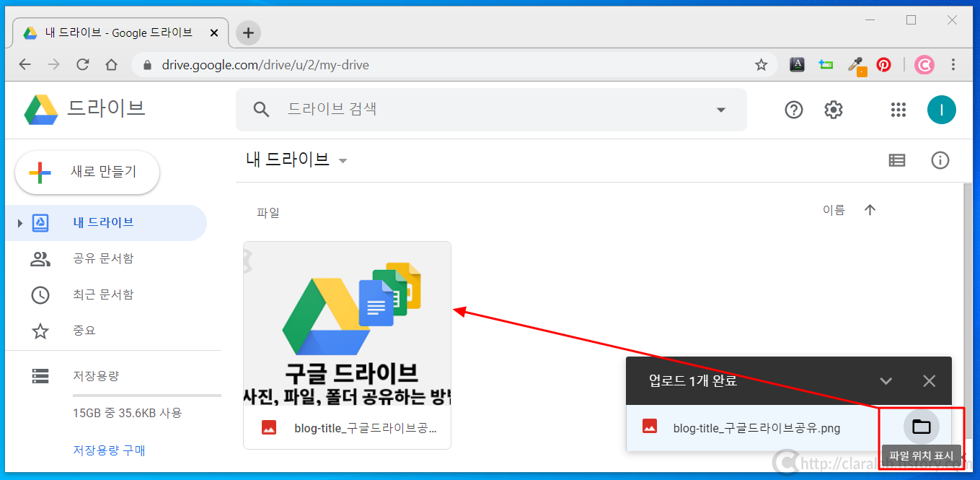Open the dark A extension icon
980x480 pixels.
(797, 65)
